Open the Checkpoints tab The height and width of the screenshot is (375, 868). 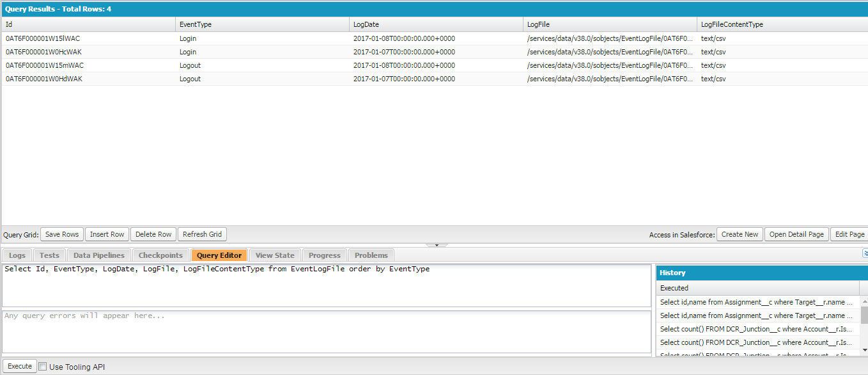point(162,255)
